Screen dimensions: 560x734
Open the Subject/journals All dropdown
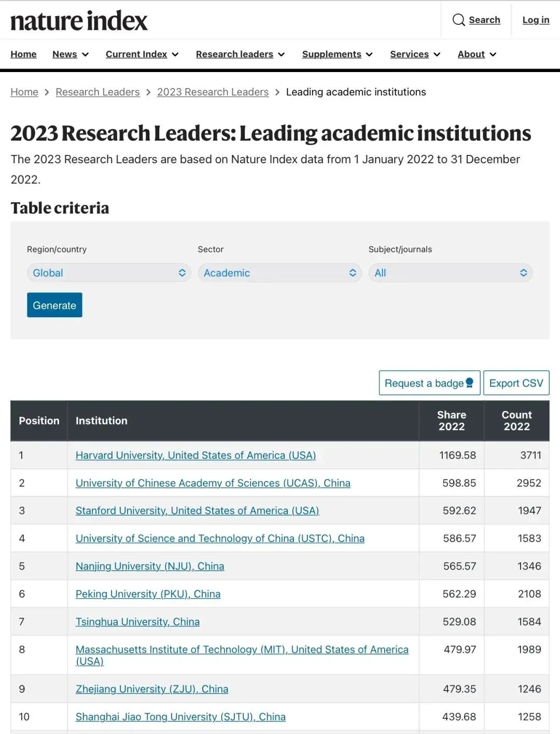point(451,273)
